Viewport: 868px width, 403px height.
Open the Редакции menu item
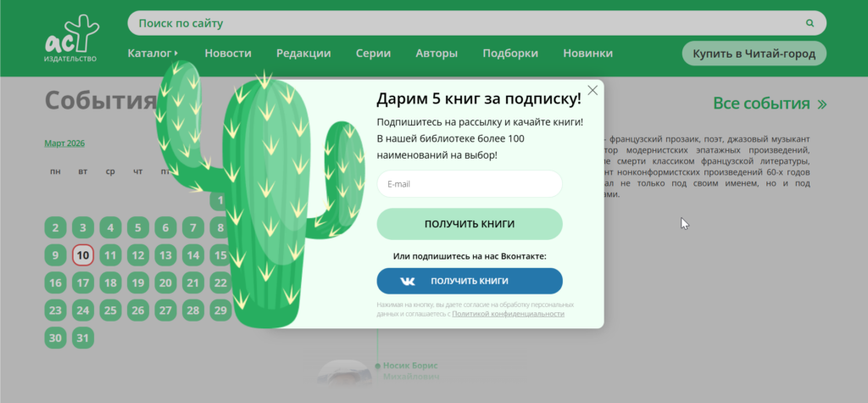303,53
